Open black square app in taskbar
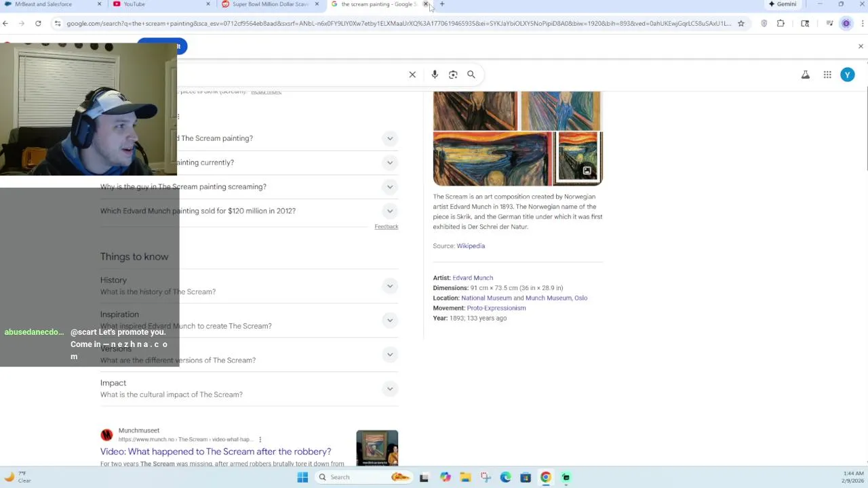This screenshot has height=488, width=868. pos(424,477)
